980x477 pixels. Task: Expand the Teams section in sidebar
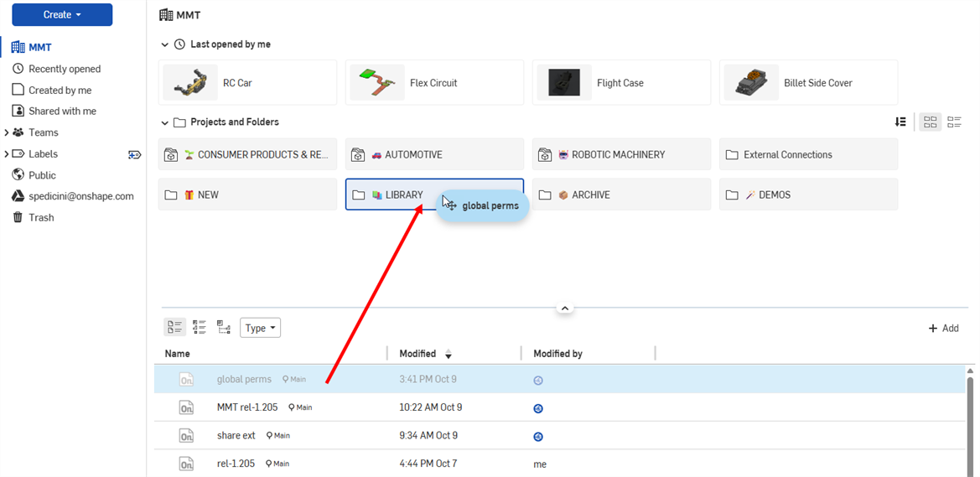pyautogui.click(x=7, y=132)
